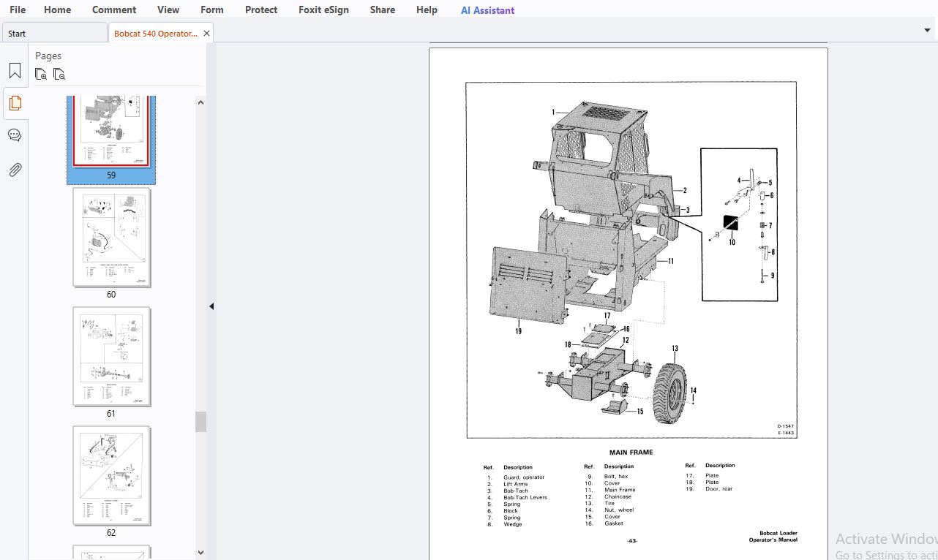938x560 pixels.
Task: Click the 'Nut, wheel' parts list entry
Action: pyautogui.click(x=619, y=510)
